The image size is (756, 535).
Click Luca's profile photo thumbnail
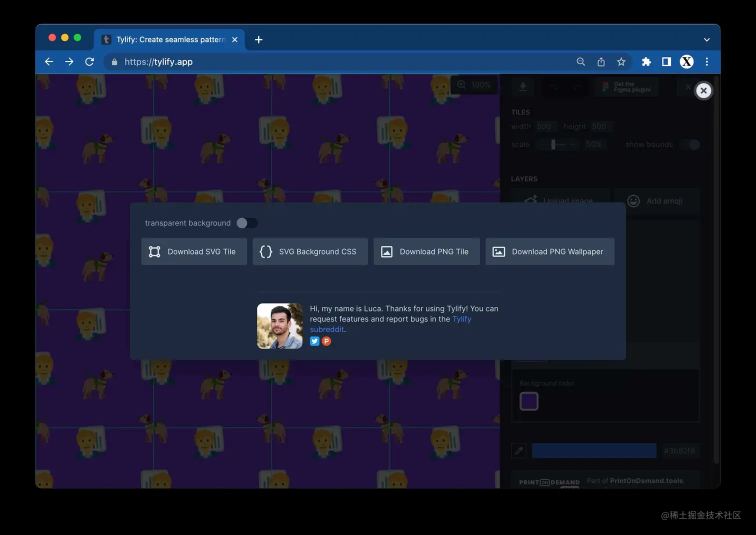(x=279, y=325)
